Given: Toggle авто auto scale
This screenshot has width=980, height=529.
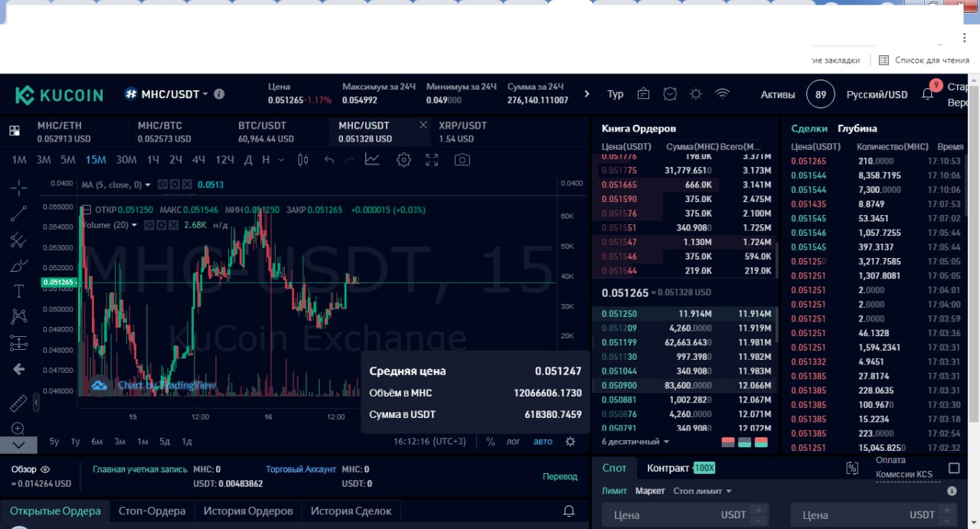Looking at the screenshot, I should click(x=542, y=442).
